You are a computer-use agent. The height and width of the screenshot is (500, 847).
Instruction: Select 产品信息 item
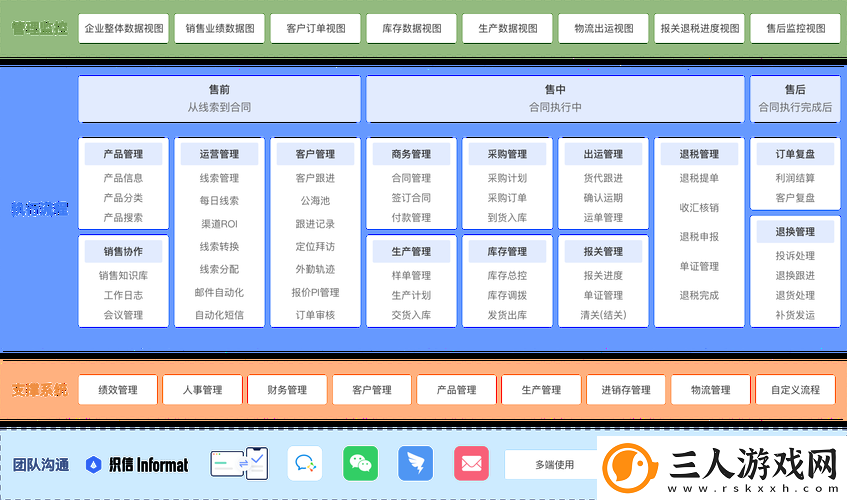click(x=123, y=178)
